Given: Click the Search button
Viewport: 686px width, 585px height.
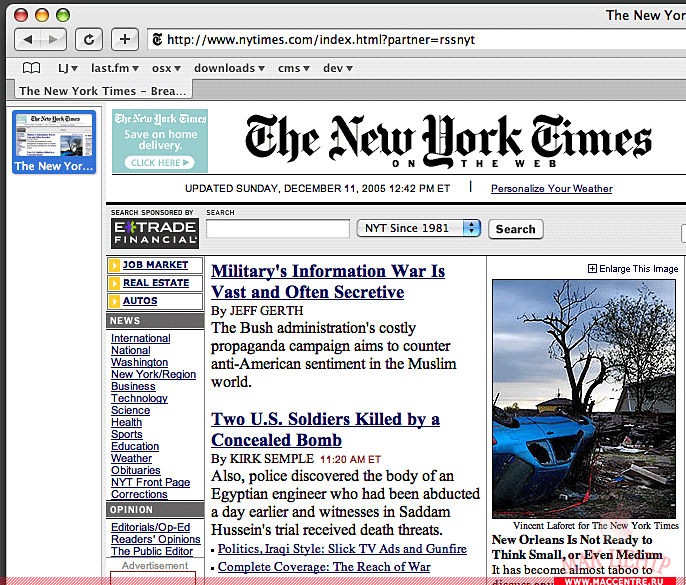Looking at the screenshot, I should 516,229.
